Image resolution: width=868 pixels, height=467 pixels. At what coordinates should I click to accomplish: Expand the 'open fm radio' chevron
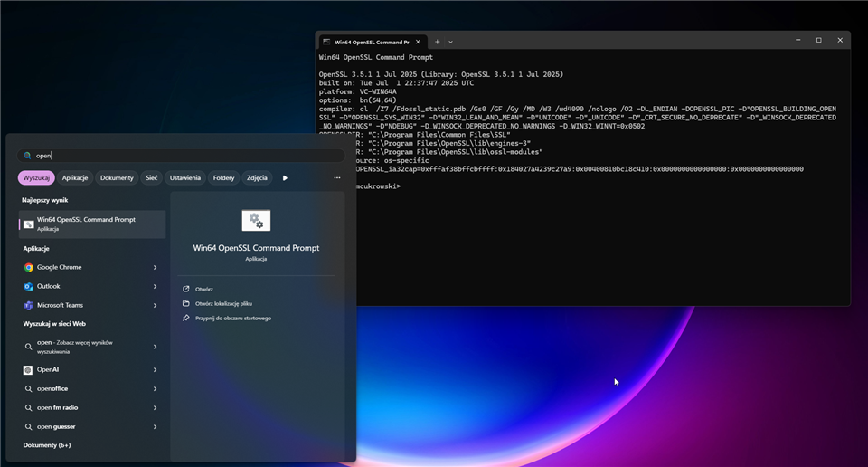(155, 408)
